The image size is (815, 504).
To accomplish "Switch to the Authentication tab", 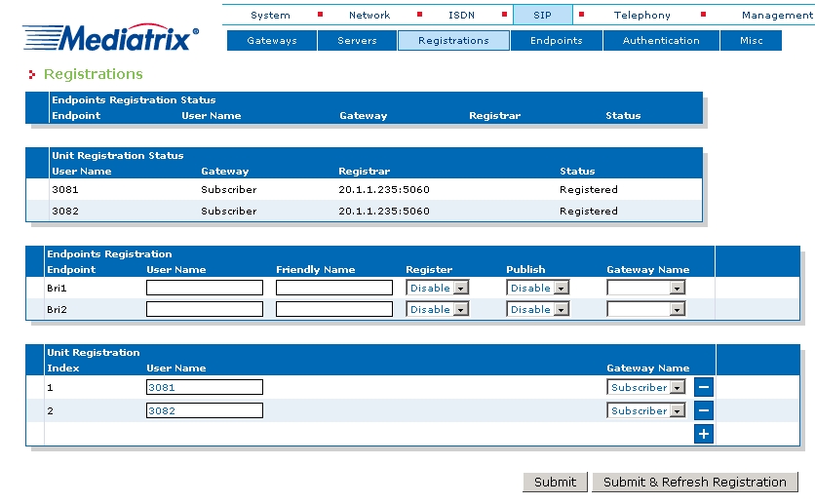I will pos(661,41).
